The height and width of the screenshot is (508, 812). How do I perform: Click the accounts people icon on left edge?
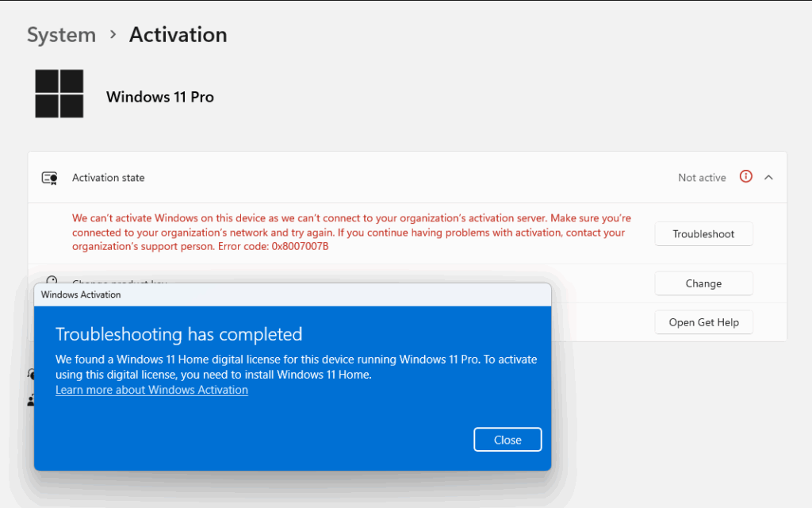[x=29, y=399]
